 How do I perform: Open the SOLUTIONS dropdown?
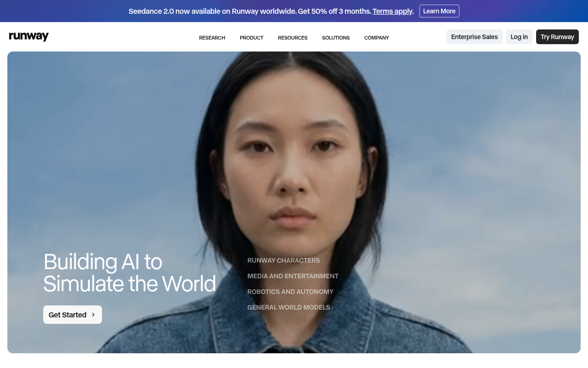pos(336,38)
